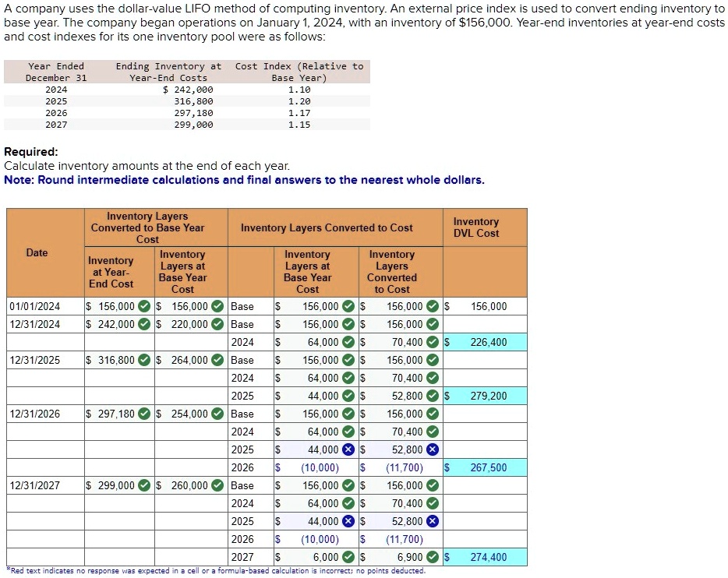Viewport: 728px width, 578px height.
Task: Click the 1.15 cost index value
Action: click(299, 125)
